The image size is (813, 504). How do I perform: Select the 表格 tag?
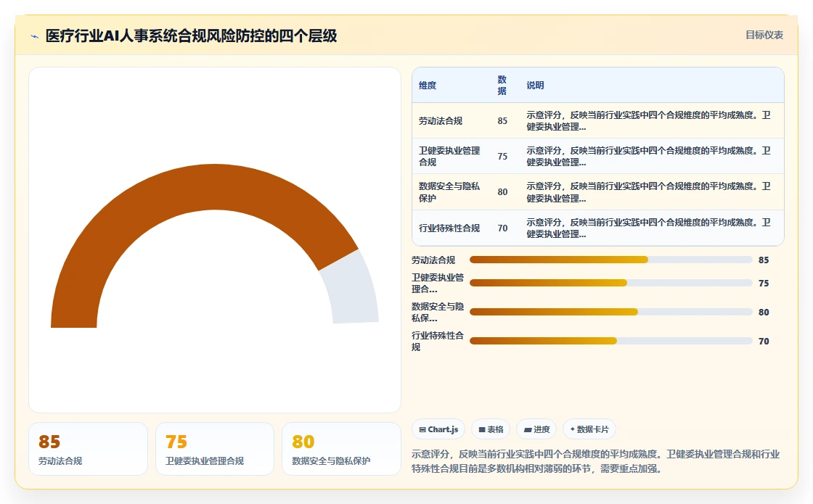click(x=491, y=429)
